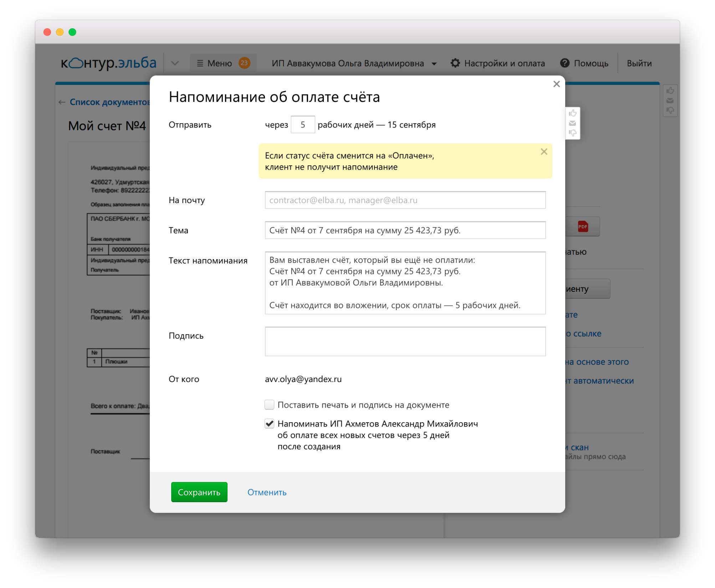Open ИП Аввакумова Ольга Владимировна dropdown

pos(434,64)
